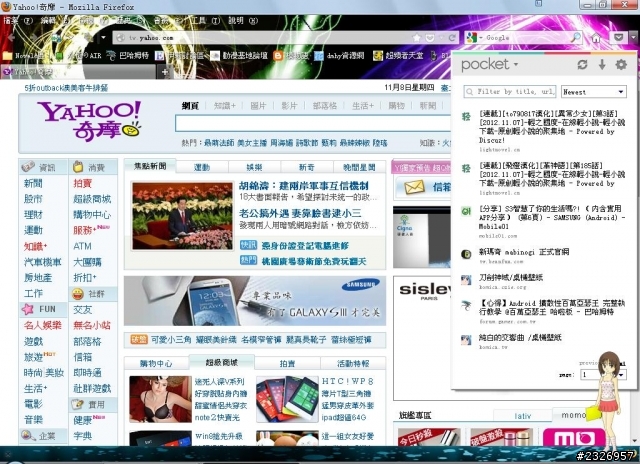Open the 5折outback澳美客牛排餐 link
Screen dimensions: 640x464
[x=66, y=88]
